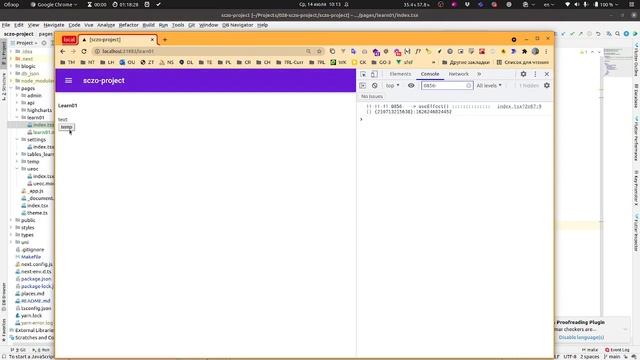The width and height of the screenshot is (640, 360).
Task: Open the Navigate menu in IDE
Action: click(54, 25)
